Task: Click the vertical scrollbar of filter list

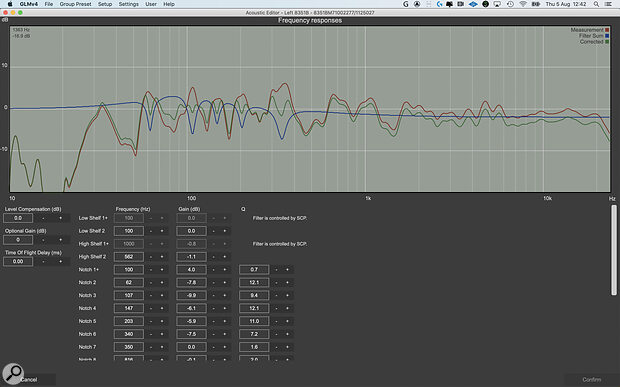Action: (614, 250)
